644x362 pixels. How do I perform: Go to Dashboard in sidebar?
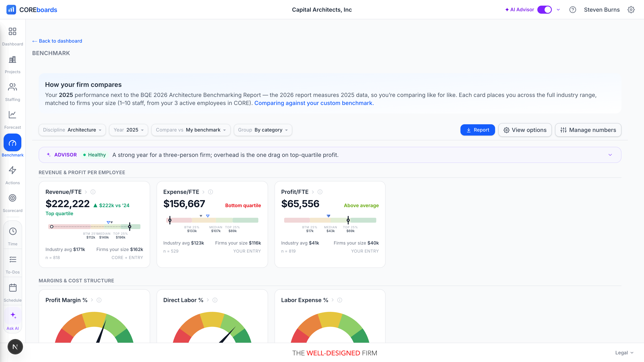point(12,36)
